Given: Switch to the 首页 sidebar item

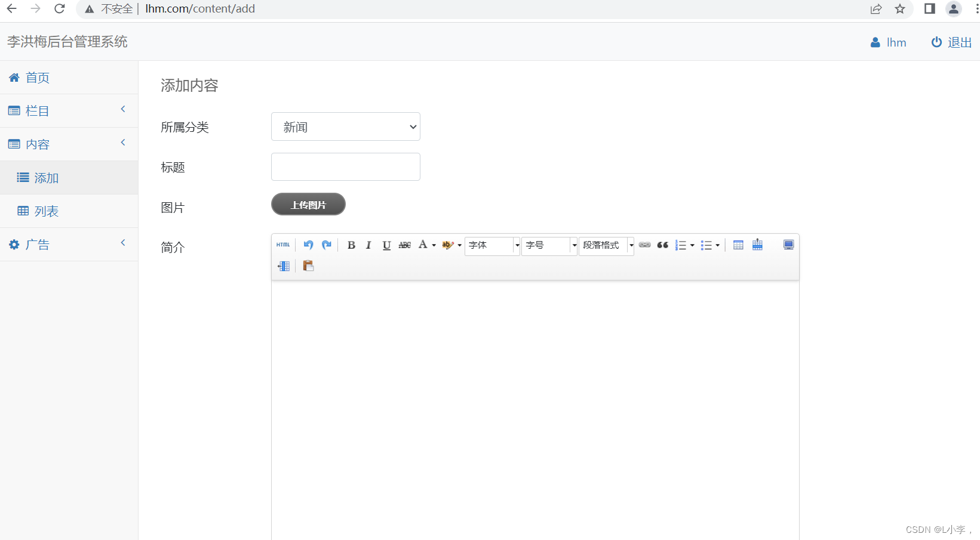Looking at the screenshot, I should 37,78.
